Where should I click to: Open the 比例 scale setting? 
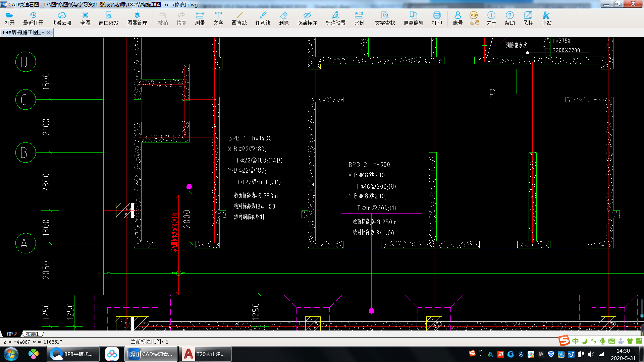(359, 18)
